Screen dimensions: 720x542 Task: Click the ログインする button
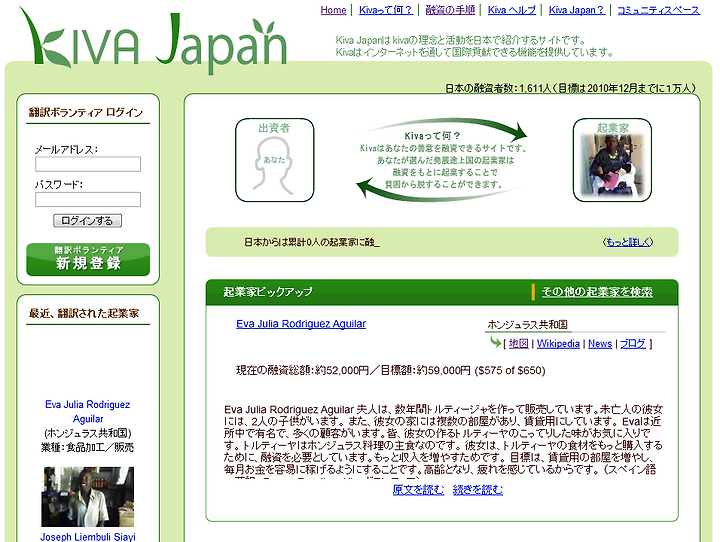tap(87, 220)
